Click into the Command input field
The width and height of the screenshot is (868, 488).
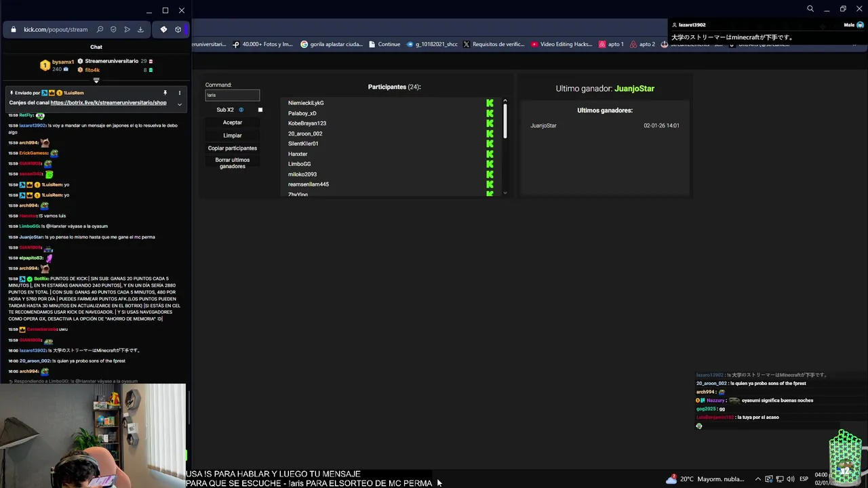pos(233,95)
